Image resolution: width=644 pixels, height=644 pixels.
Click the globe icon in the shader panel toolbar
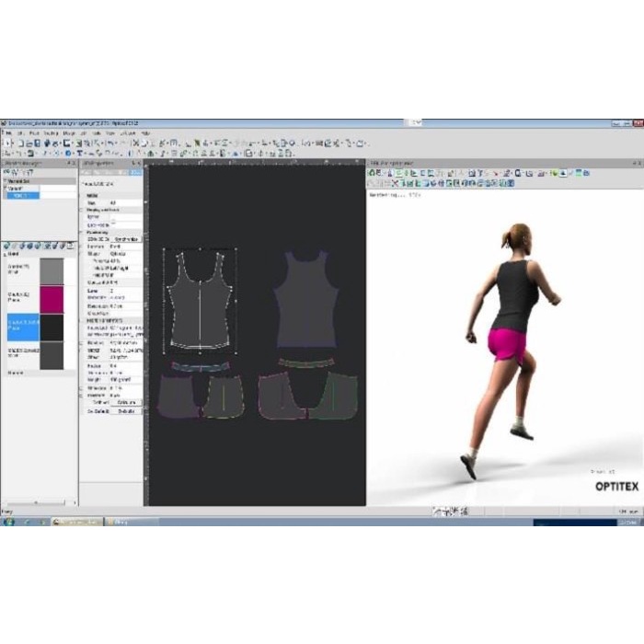(6, 246)
